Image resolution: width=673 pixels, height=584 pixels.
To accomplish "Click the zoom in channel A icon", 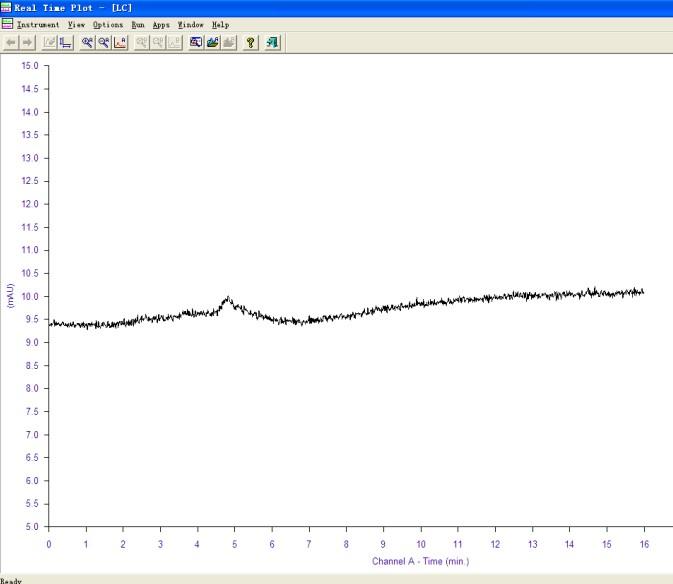I will click(88, 42).
